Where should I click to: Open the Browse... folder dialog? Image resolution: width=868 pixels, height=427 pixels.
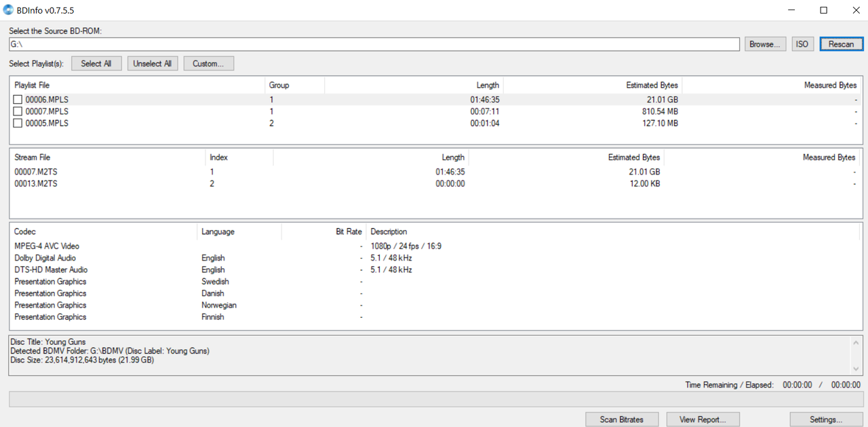(x=765, y=44)
